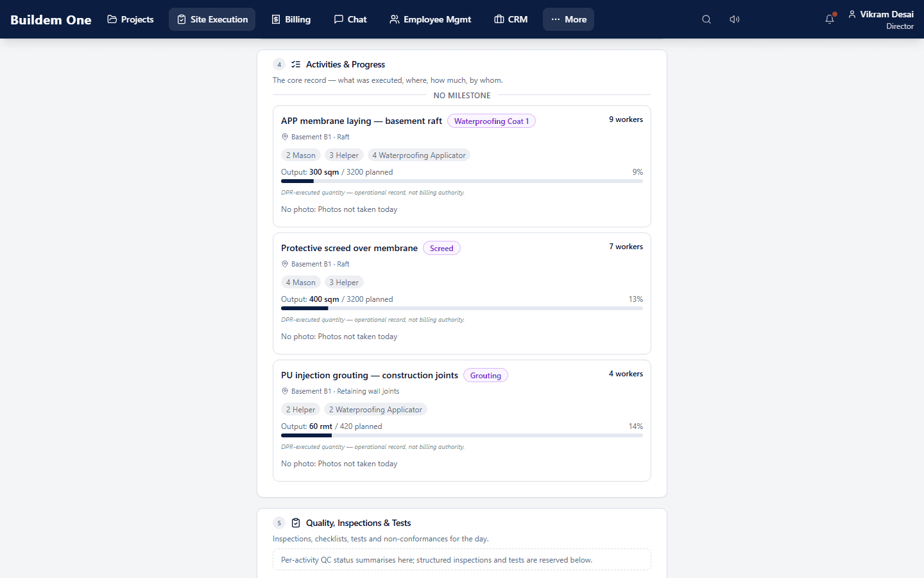Screen dimensions: 924x578
Task: Click the Protective screed over membrane title
Action: tap(350, 248)
